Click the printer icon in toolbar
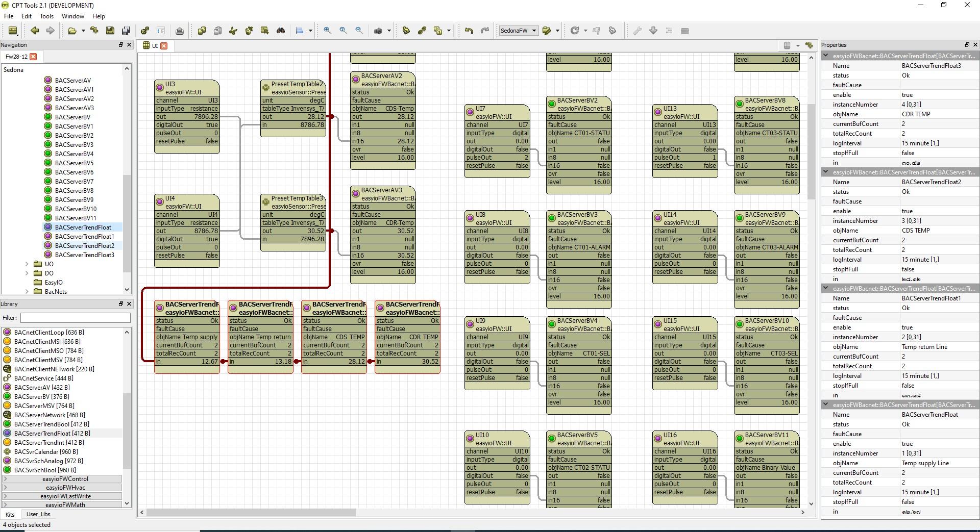Screen dimensions: 980x532 coord(179,31)
